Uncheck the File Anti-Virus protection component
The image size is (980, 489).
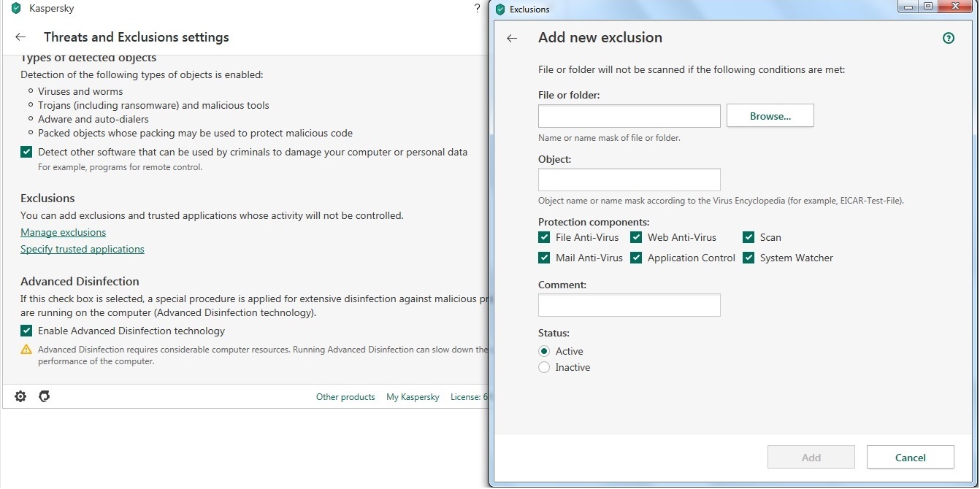click(x=544, y=237)
